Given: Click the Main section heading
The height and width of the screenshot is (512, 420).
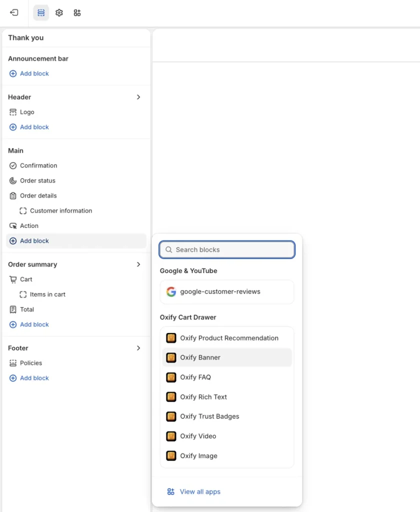Looking at the screenshot, I should point(15,151).
